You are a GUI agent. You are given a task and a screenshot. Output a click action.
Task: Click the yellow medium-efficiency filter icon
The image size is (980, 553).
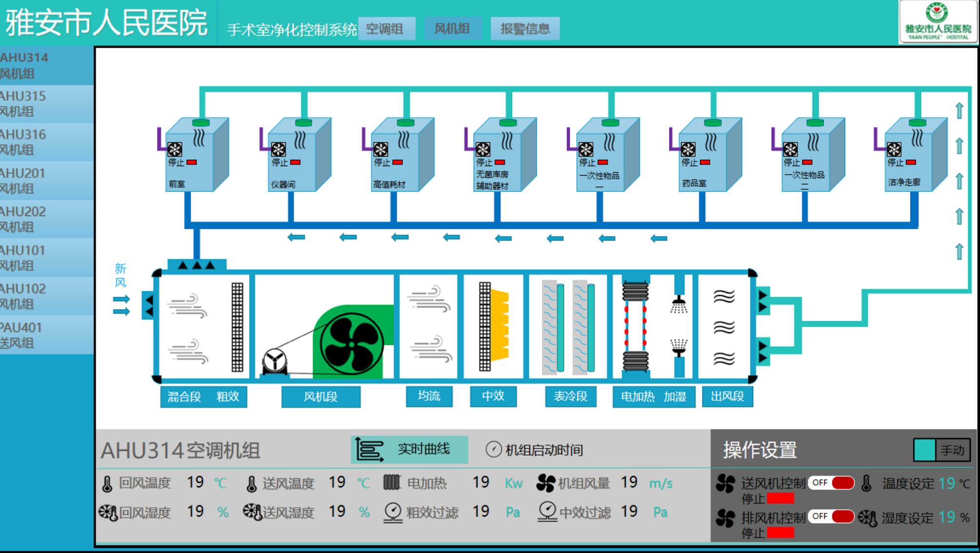[499, 325]
